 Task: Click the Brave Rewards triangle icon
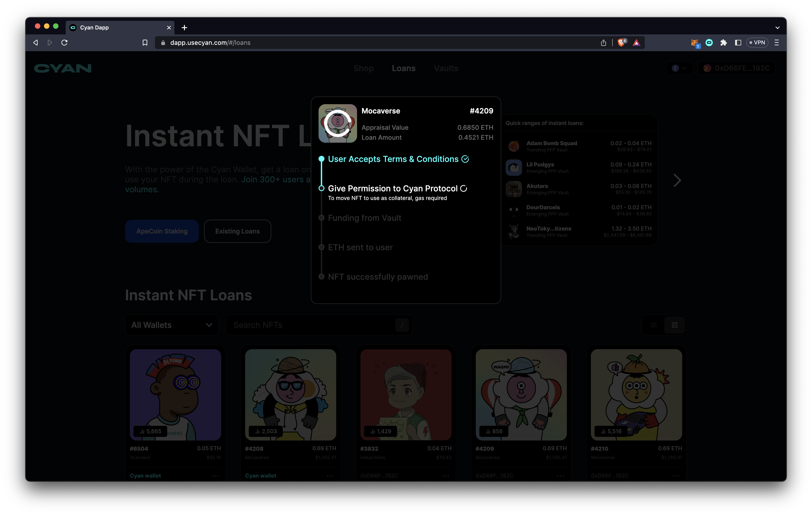click(x=636, y=43)
